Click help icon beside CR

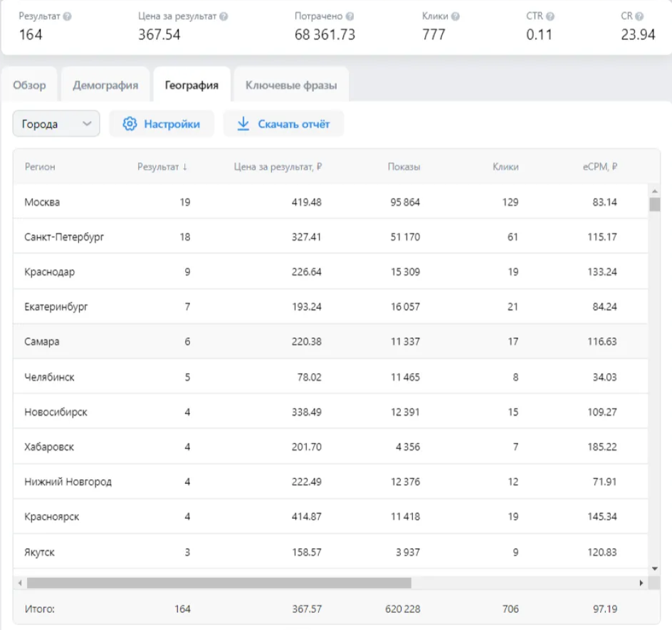click(x=640, y=16)
